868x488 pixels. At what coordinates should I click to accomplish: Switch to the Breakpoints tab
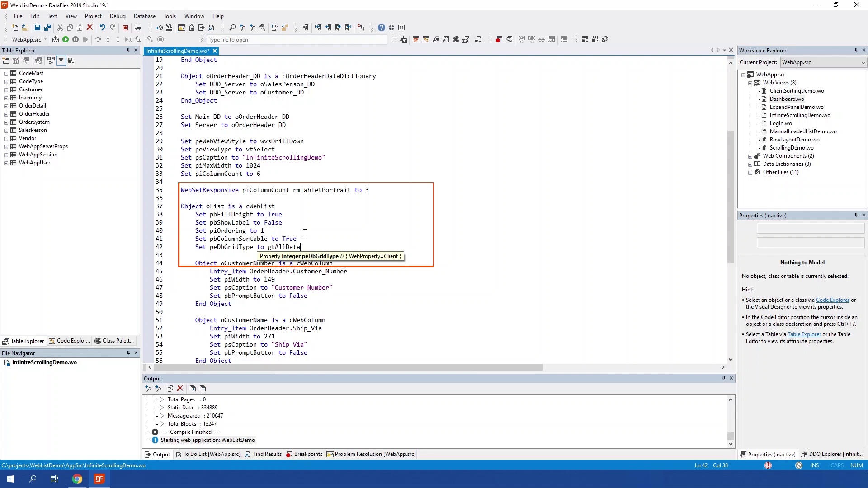pos(304,454)
